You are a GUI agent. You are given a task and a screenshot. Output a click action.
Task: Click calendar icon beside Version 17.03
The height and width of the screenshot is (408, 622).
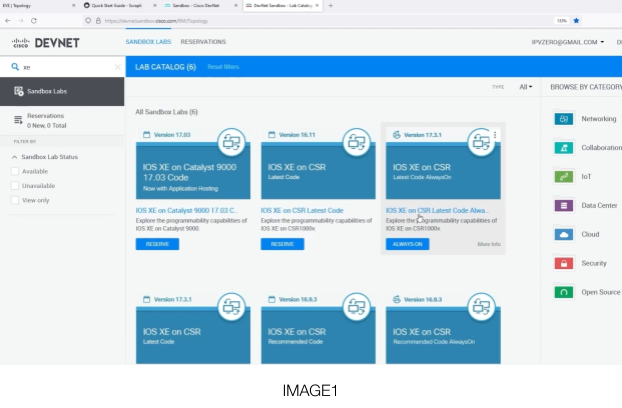coord(146,135)
